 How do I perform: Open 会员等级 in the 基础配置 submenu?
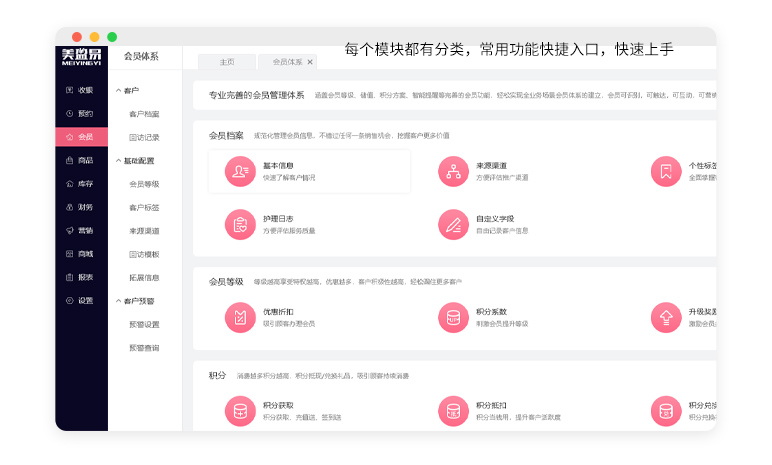coord(144,184)
